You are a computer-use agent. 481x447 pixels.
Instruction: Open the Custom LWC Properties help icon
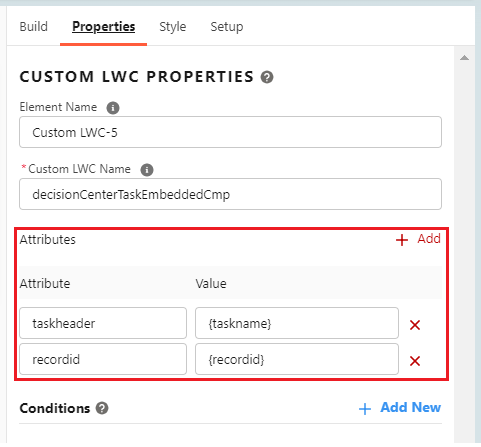click(x=267, y=77)
